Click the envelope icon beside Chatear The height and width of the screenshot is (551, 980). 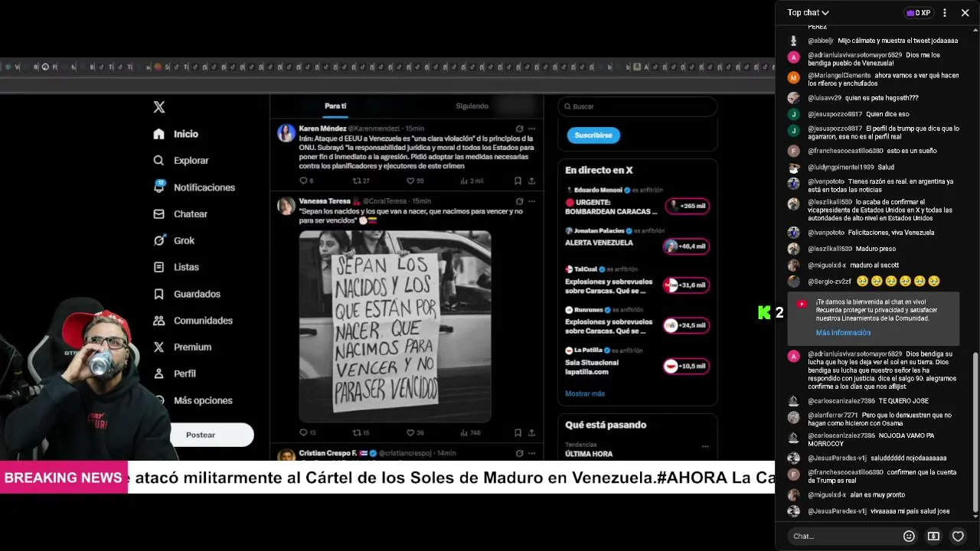pos(158,214)
